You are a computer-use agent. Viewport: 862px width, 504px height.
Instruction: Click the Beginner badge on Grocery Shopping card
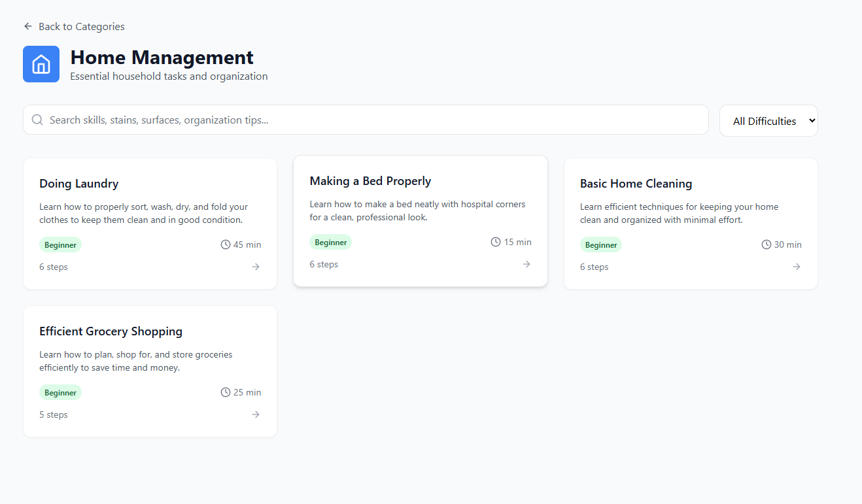(60, 393)
